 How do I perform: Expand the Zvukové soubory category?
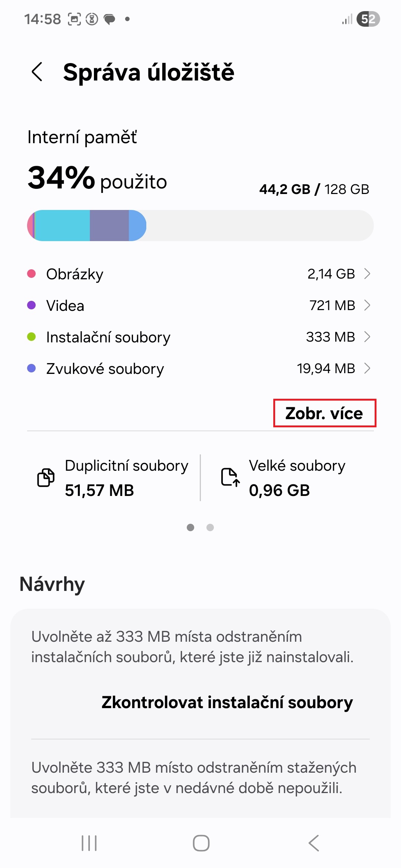click(368, 368)
